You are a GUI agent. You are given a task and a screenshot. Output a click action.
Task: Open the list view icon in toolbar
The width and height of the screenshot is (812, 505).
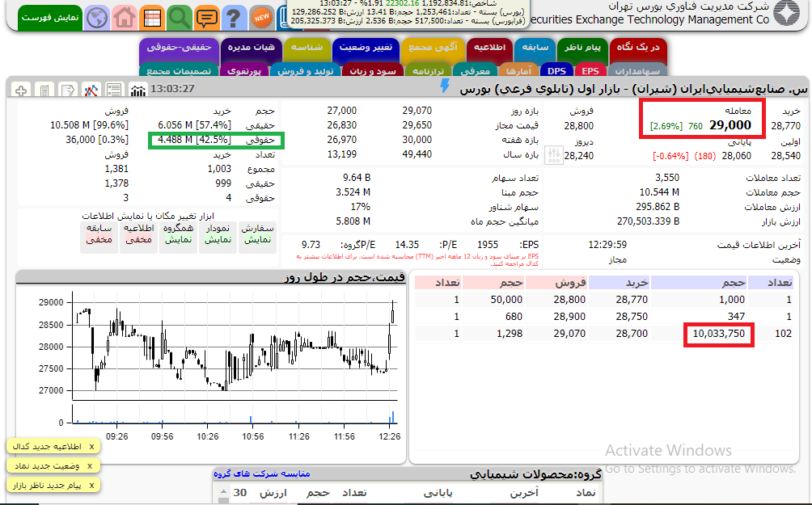point(114,90)
